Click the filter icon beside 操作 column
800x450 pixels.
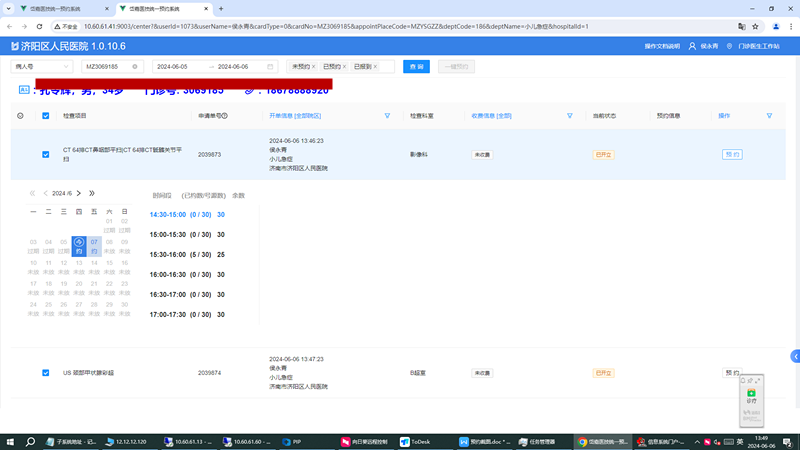[x=769, y=116]
